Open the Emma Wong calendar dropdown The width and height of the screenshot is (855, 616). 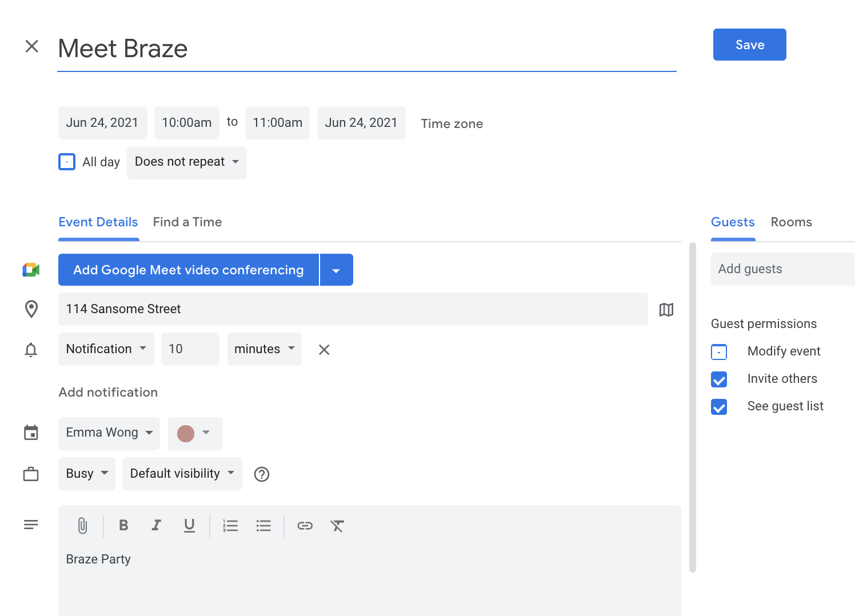click(x=109, y=433)
